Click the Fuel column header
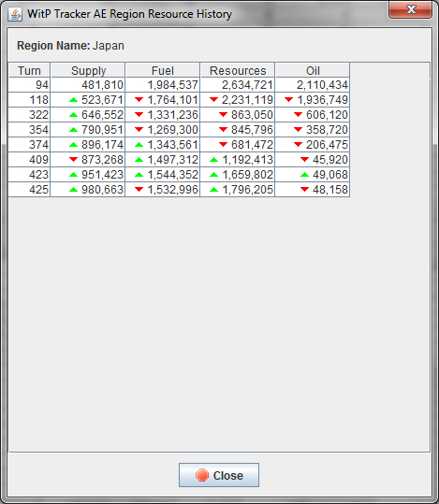This screenshot has height=504, width=439. (x=163, y=70)
